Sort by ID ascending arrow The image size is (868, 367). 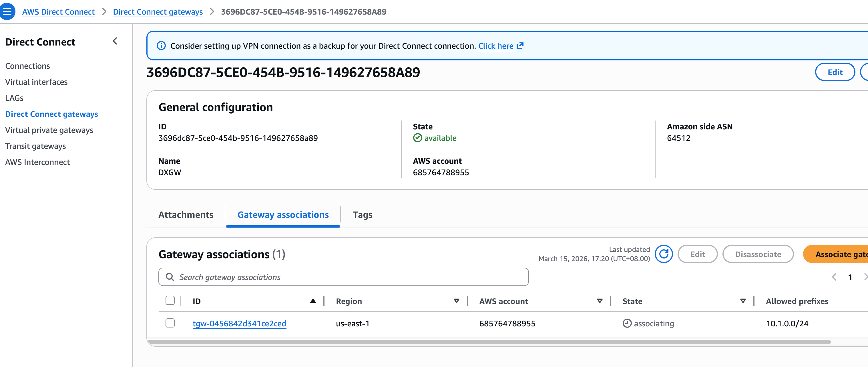point(313,301)
